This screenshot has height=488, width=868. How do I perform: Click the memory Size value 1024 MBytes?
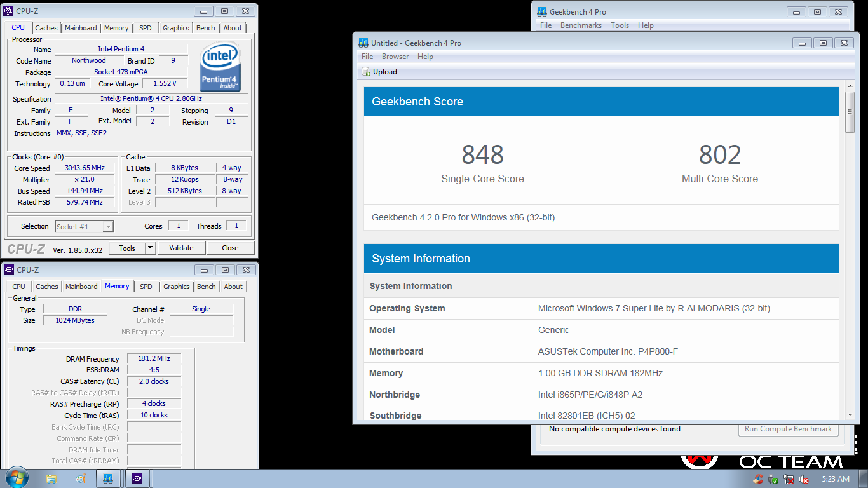coord(76,320)
